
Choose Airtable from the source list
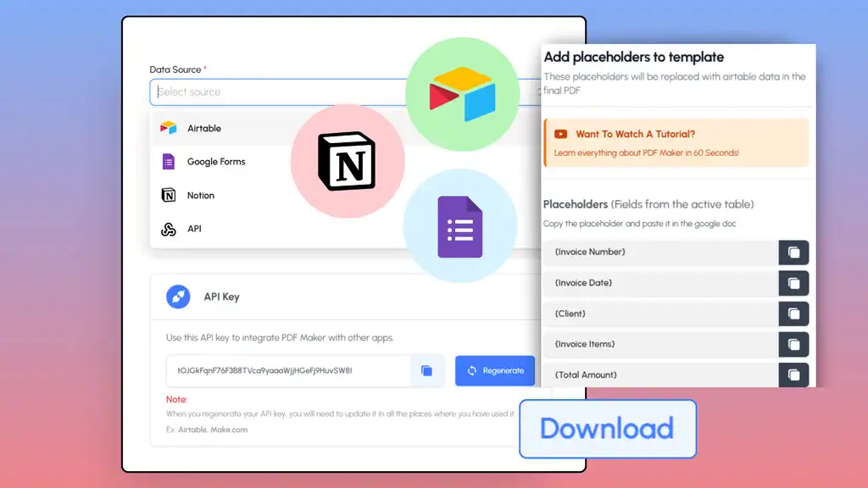(x=203, y=128)
